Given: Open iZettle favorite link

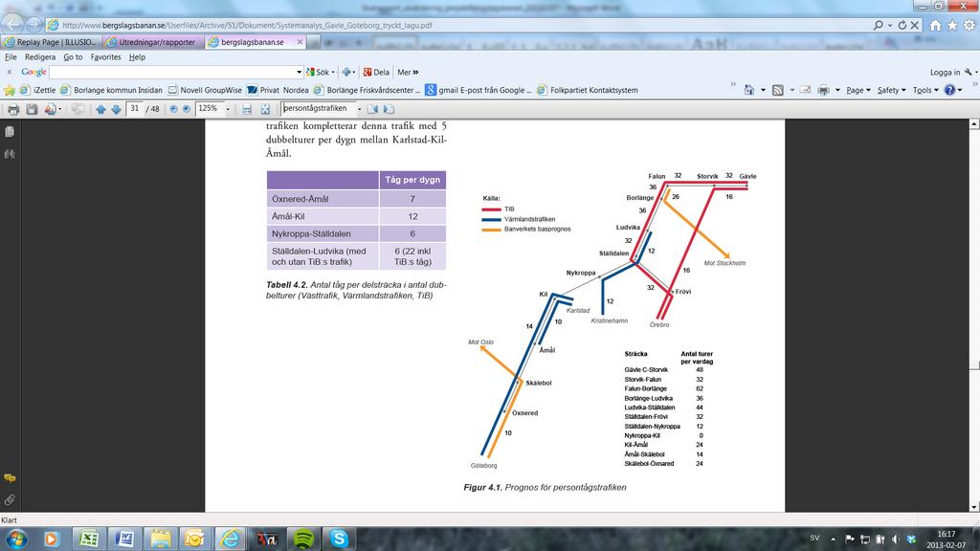Looking at the screenshot, I should 38,90.
